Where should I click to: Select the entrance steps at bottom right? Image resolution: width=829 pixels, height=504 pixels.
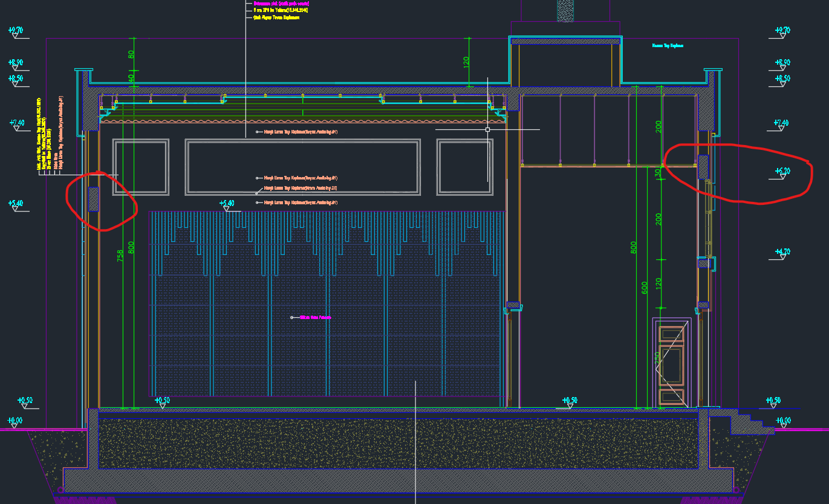point(750,421)
